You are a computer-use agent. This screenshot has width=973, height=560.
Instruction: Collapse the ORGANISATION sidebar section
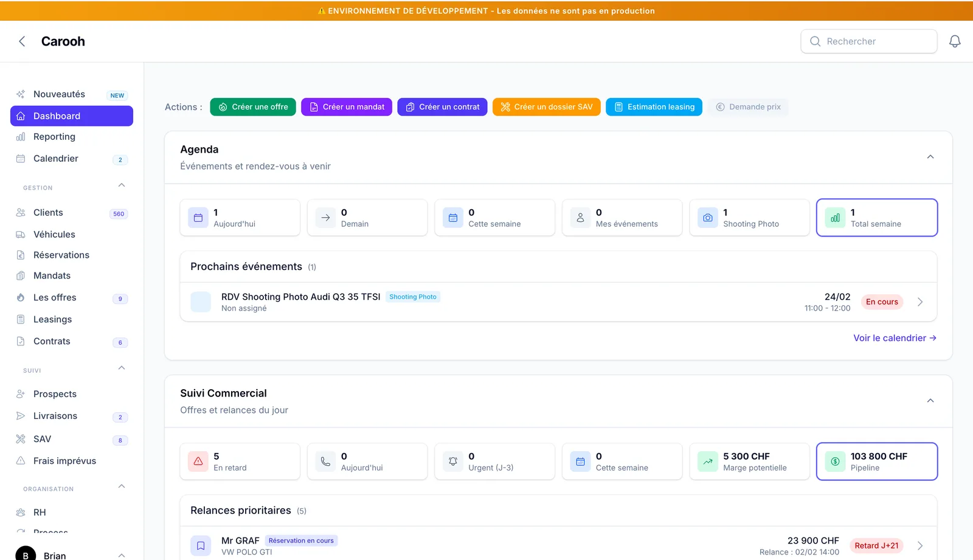click(x=122, y=486)
